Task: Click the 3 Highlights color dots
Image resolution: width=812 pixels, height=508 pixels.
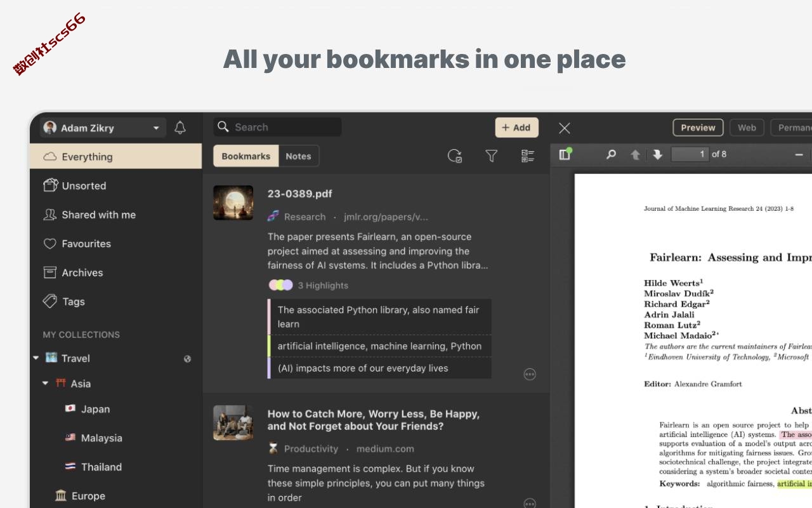Action: [x=280, y=285]
